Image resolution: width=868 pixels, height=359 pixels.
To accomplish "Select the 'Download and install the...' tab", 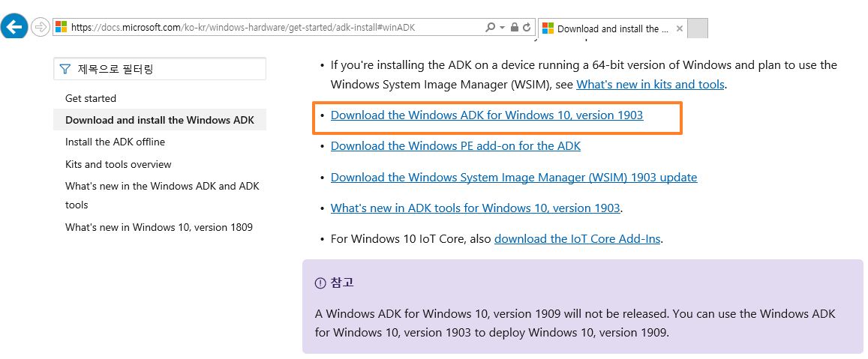I will [612, 28].
